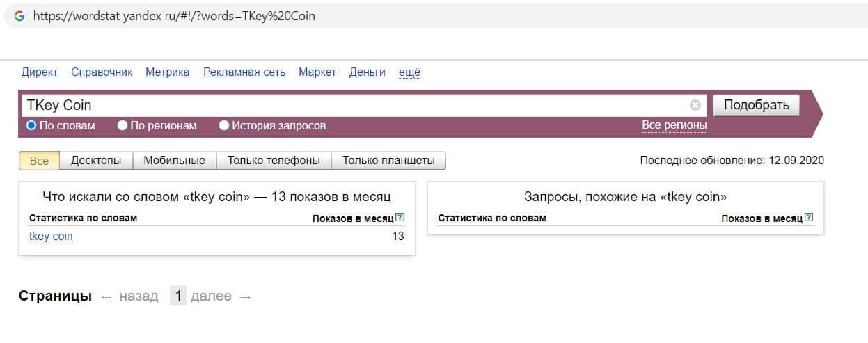Clear the search field with X icon

695,105
